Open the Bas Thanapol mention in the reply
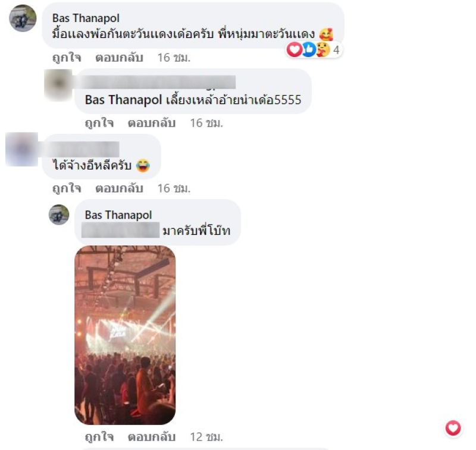The image size is (476, 450). pyautogui.click(x=123, y=100)
